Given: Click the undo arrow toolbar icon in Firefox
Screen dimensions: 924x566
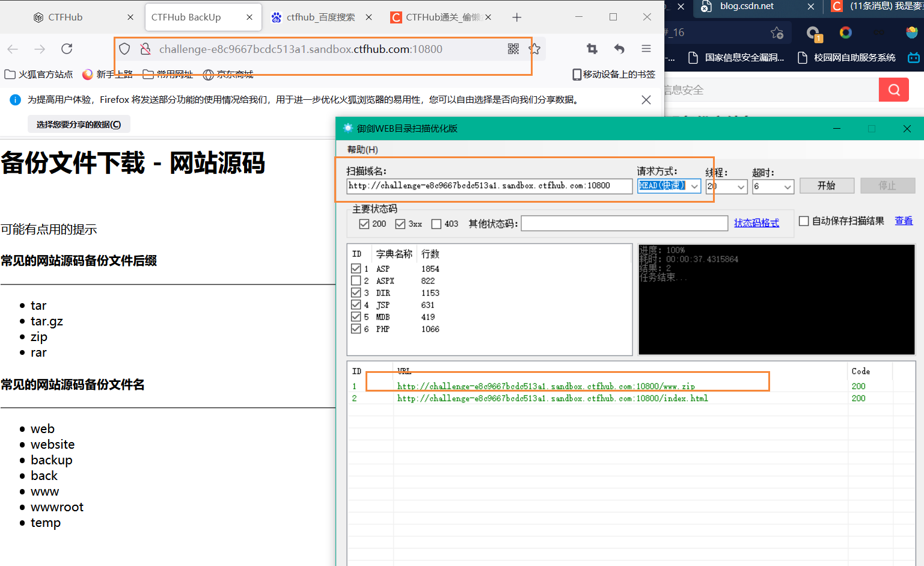Looking at the screenshot, I should [619, 49].
